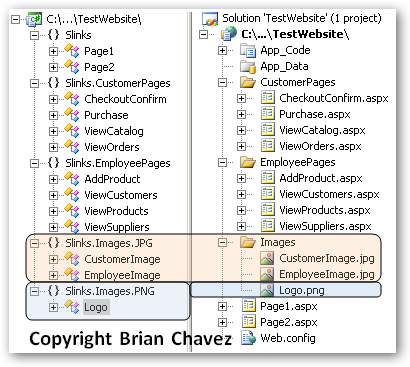Select the ViewProducts class label

coord(116,211)
